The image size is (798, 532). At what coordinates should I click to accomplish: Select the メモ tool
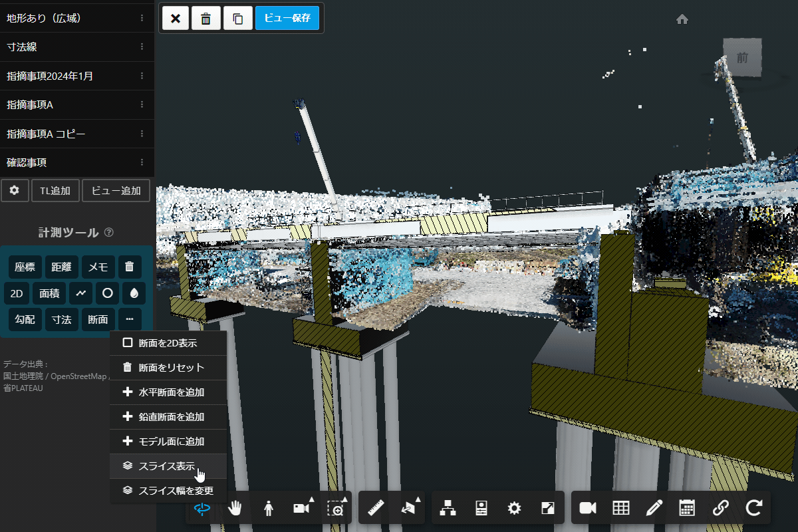[x=98, y=267]
